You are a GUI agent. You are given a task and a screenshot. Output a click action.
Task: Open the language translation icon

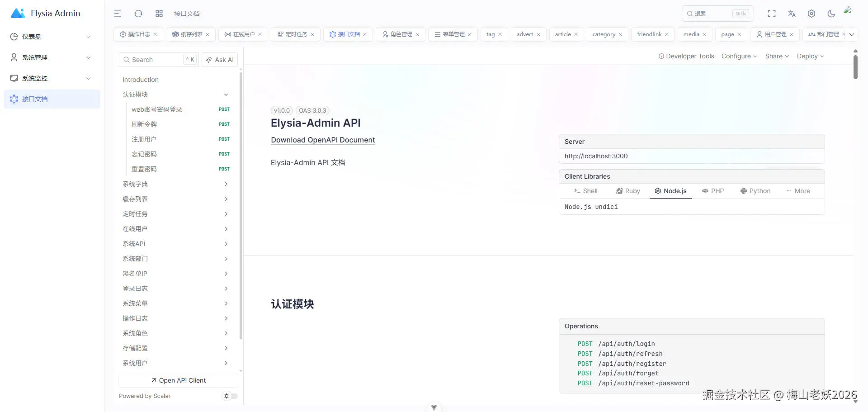pos(792,14)
